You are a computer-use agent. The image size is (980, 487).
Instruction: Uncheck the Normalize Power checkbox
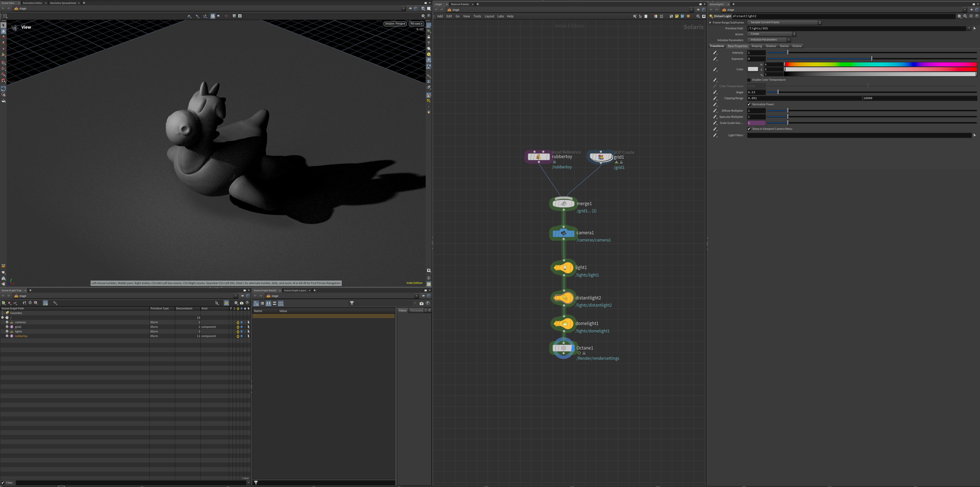pos(749,104)
